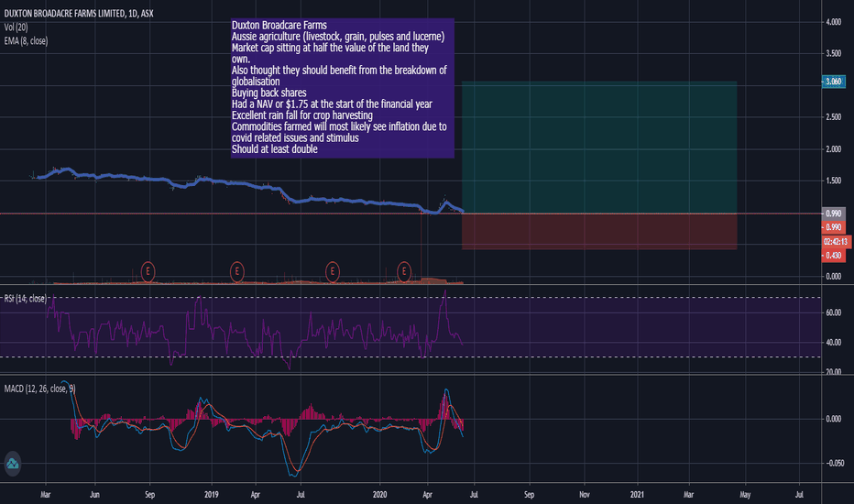Click note line 'Should at least double'

tap(275, 148)
